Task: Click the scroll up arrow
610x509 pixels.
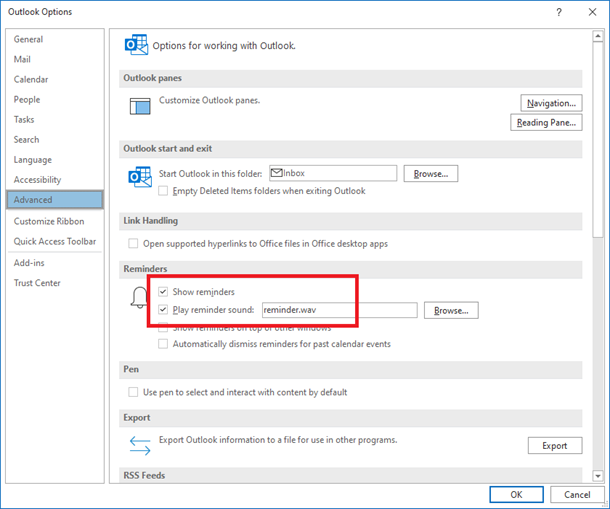Action: [x=598, y=37]
